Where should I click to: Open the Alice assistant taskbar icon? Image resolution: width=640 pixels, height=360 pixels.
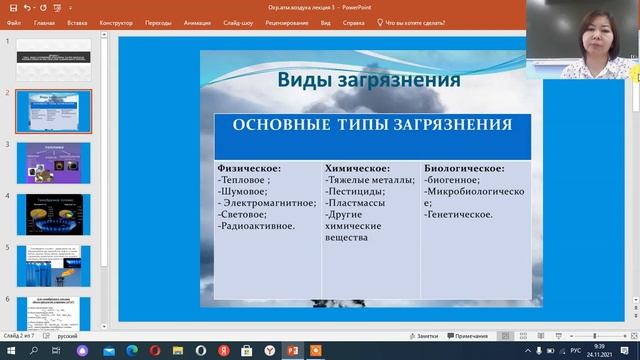[x=82, y=351]
